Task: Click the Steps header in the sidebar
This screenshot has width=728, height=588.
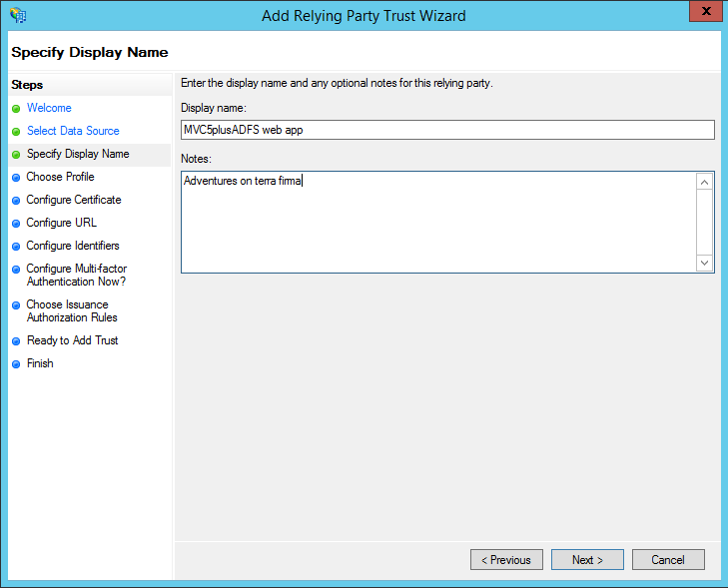Action: (x=27, y=85)
